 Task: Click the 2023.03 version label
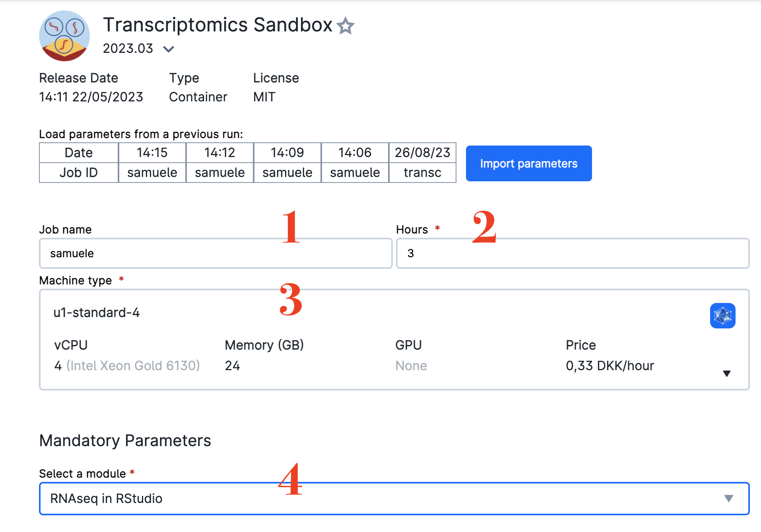[128, 49]
